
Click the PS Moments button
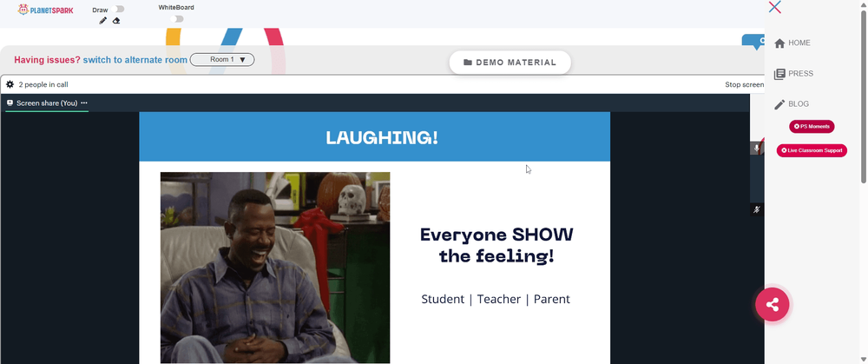tap(812, 126)
